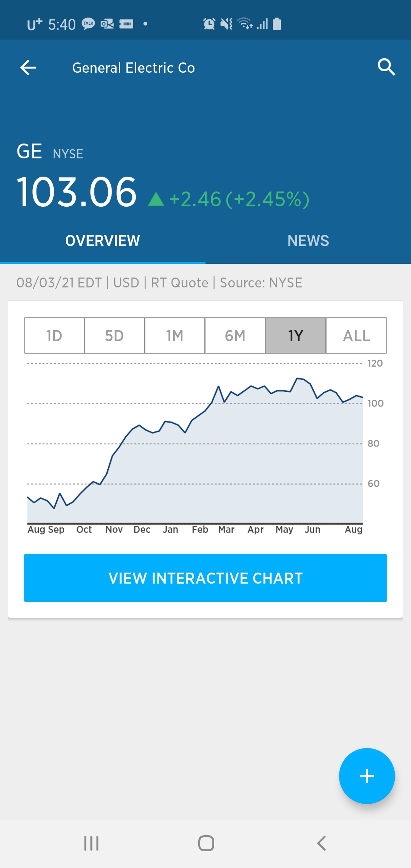This screenshot has height=868, width=411.
Task: Tap the green up-triangle price indicator
Action: tap(156, 199)
